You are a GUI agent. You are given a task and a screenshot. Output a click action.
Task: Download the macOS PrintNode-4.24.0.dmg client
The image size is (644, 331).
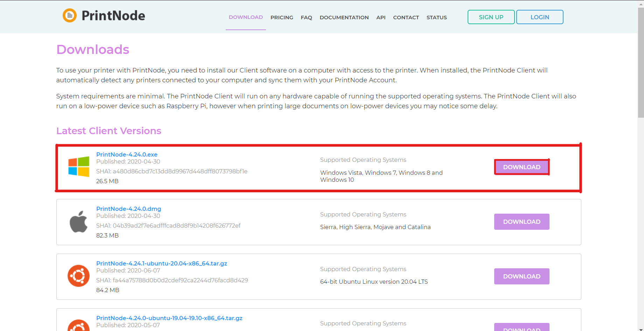522,222
